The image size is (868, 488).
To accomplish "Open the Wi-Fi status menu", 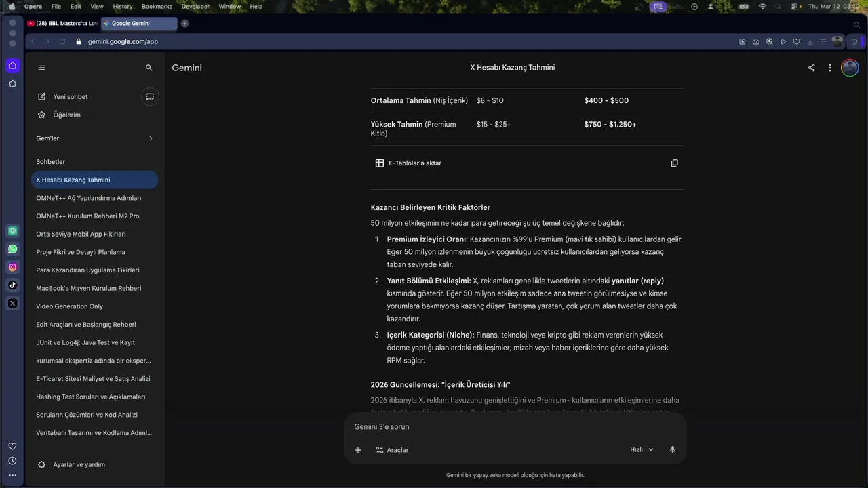I will point(762,6).
